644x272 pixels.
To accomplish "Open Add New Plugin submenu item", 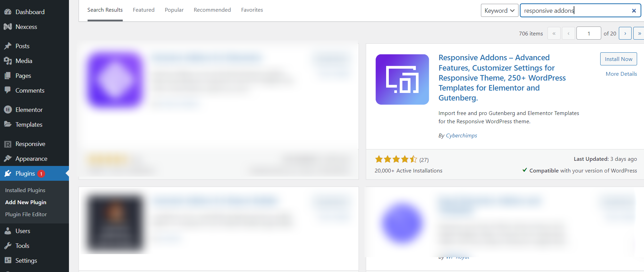I will pyautogui.click(x=26, y=202).
